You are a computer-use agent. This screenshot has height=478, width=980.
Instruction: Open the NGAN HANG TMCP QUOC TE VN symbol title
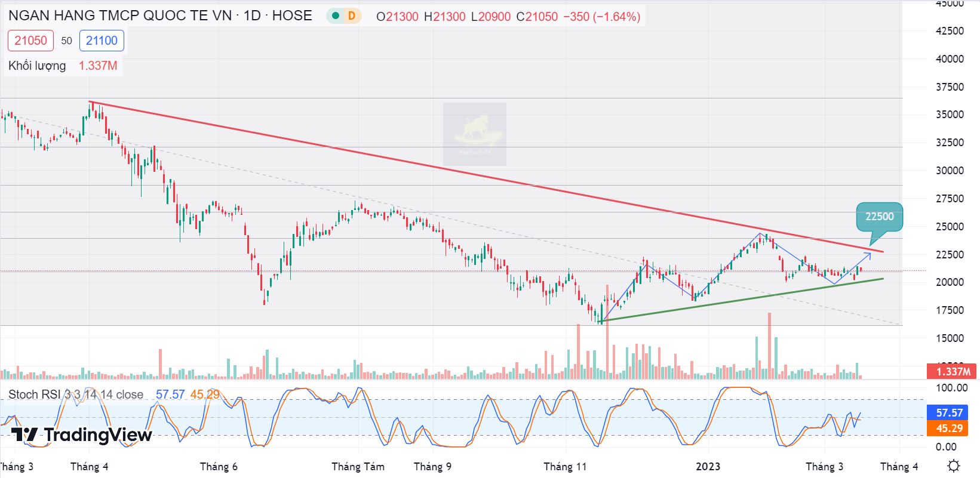[160, 16]
